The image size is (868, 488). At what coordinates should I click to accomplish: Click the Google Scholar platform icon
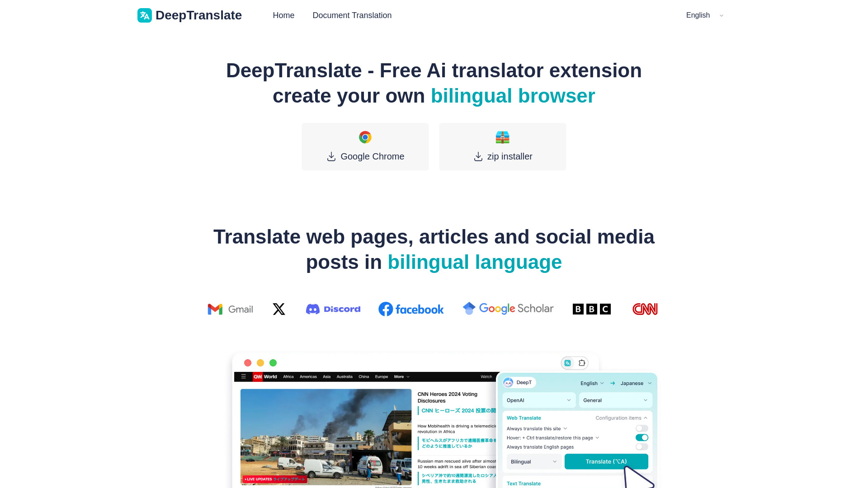507,309
